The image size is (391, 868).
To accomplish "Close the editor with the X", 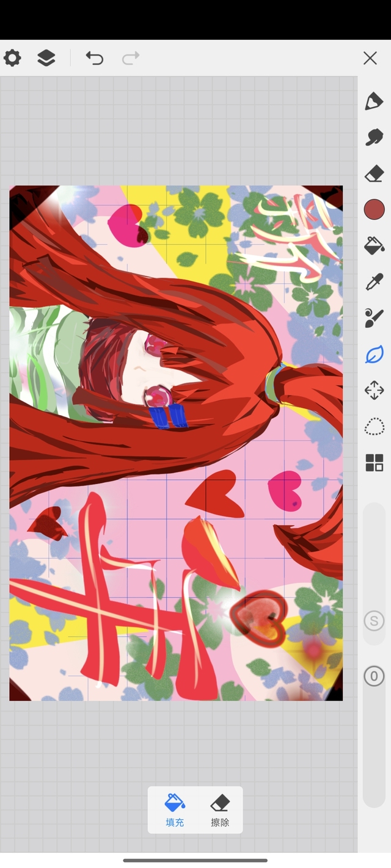I will pos(370,58).
